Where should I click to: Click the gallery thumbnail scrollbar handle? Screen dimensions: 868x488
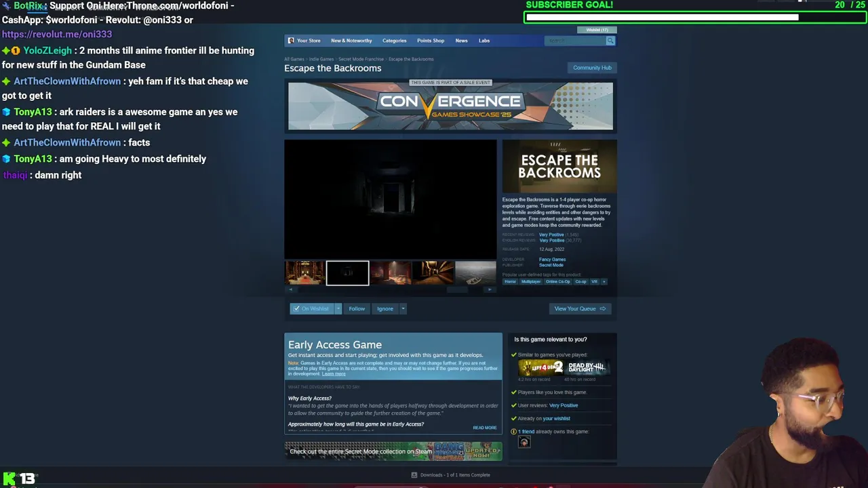tap(457, 289)
